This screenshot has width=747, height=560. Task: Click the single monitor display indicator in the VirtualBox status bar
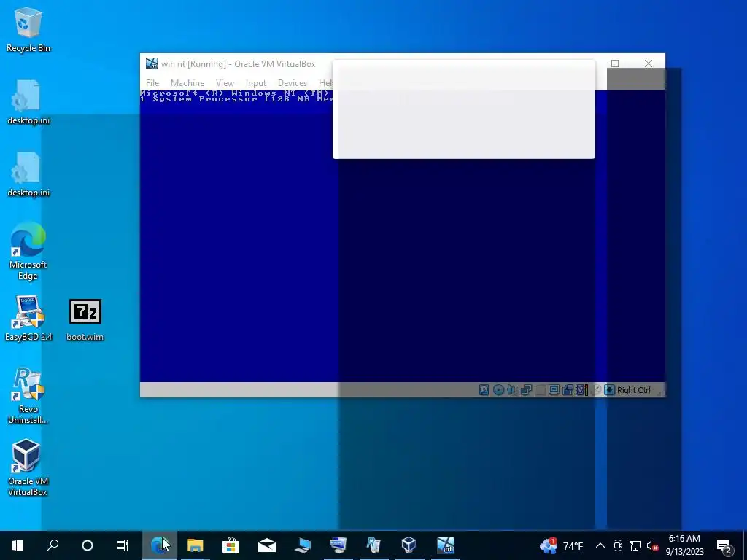(x=554, y=390)
